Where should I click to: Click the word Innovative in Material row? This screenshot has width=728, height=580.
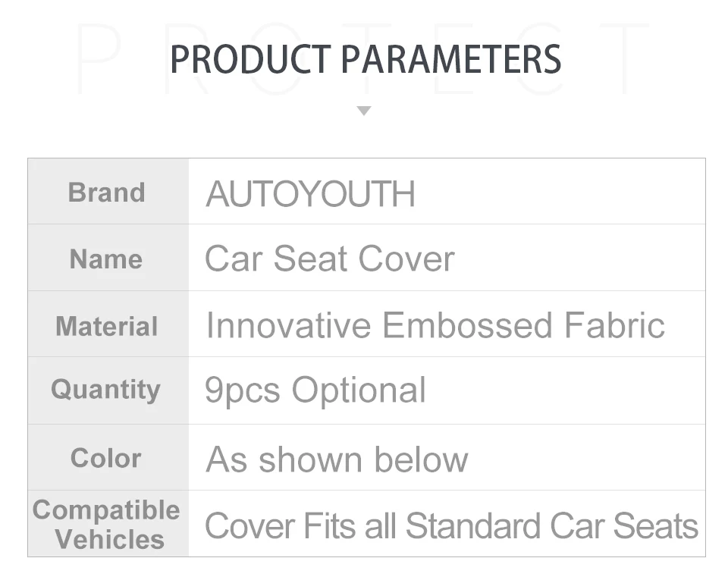(x=287, y=326)
